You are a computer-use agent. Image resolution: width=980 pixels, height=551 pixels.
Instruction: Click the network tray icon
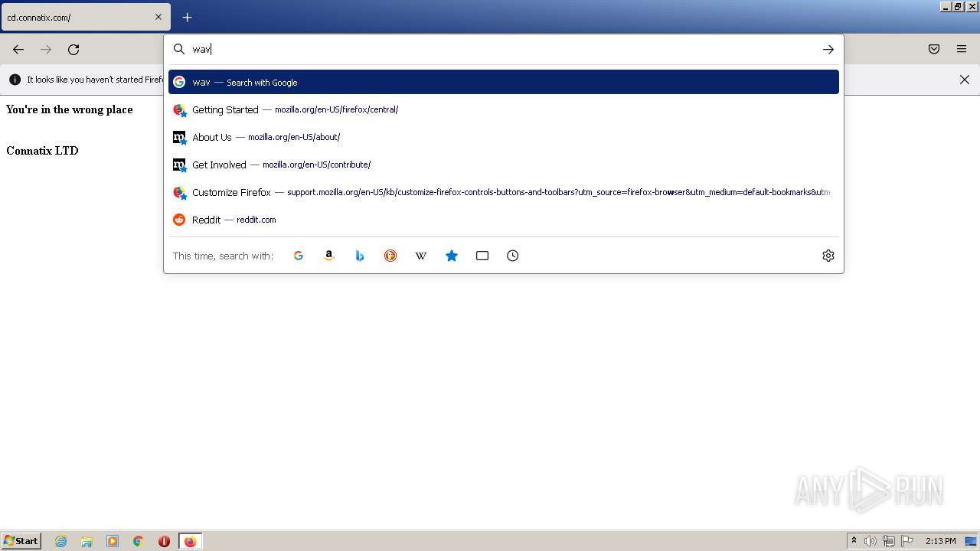[x=889, y=541]
